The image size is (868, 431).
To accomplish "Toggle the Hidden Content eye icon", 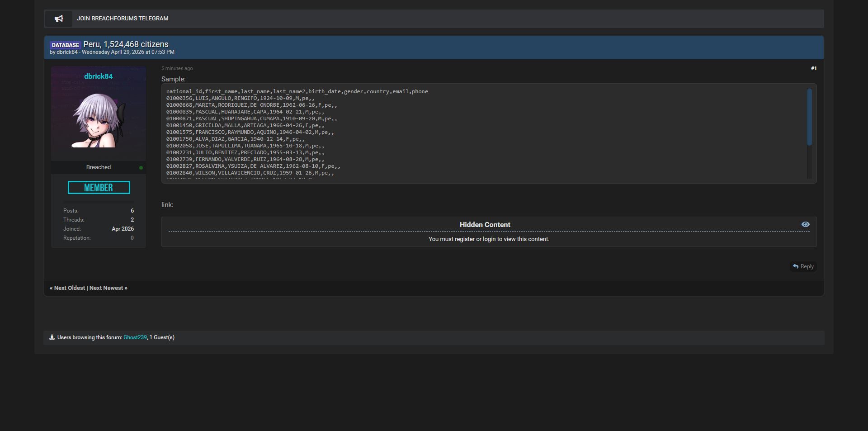I will tap(805, 224).
